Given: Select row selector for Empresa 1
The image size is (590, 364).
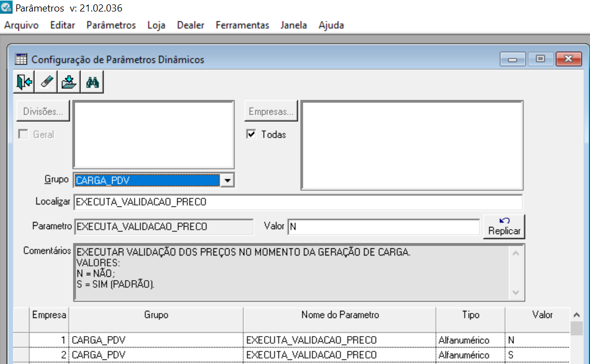Looking at the screenshot, I should tap(21, 340).
